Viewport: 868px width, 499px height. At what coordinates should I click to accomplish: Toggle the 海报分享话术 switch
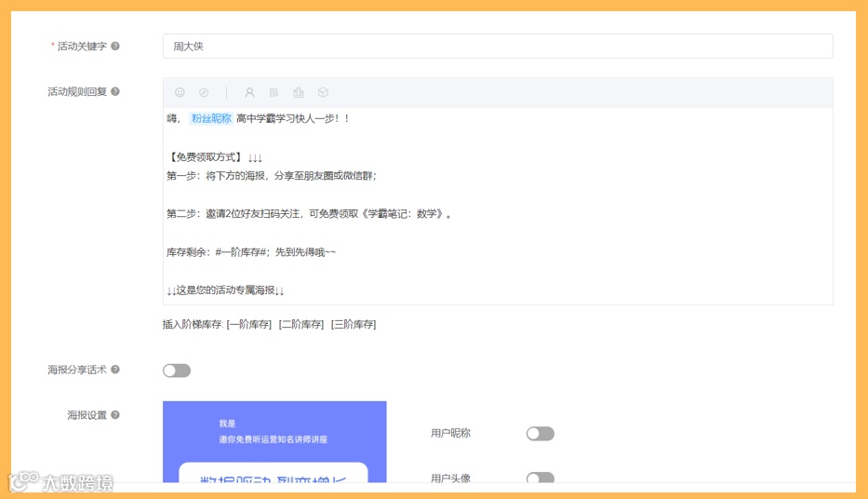[x=177, y=371]
